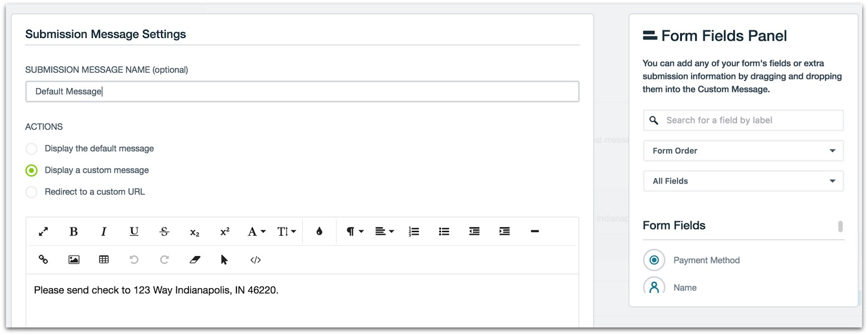
Task: Insert a table in the editor
Action: pos(104,260)
